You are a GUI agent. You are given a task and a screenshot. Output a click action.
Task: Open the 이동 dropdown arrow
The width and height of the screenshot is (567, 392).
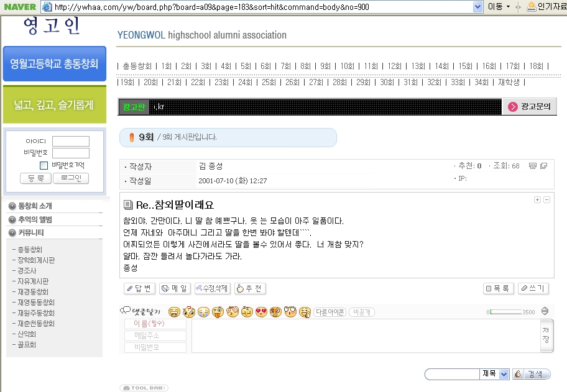(508, 6)
